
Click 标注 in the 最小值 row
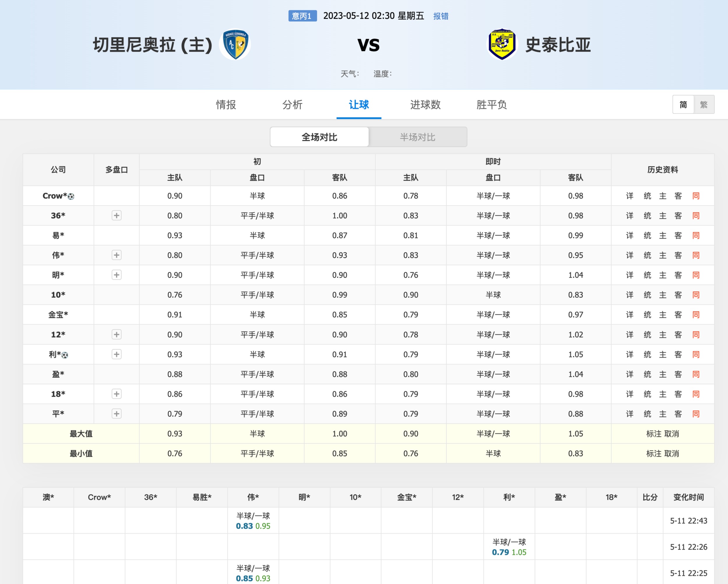654,454
